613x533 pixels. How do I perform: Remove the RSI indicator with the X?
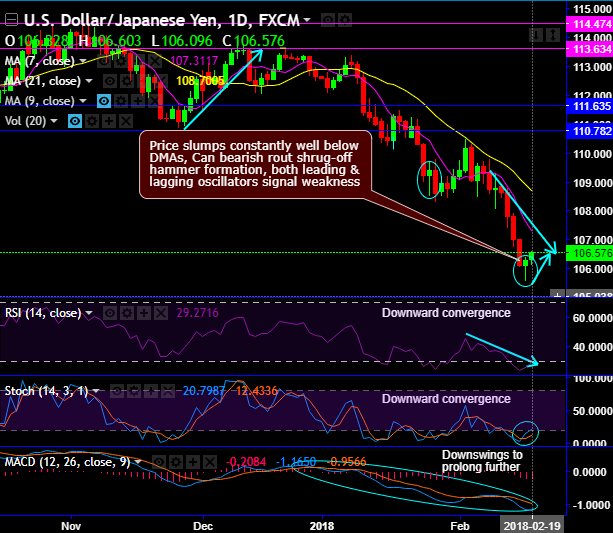coord(161,313)
